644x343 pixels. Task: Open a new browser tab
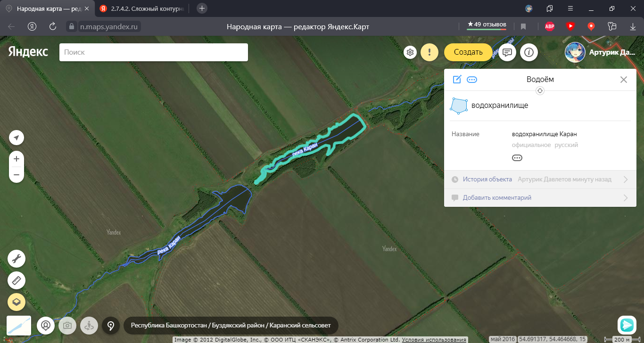click(x=202, y=8)
